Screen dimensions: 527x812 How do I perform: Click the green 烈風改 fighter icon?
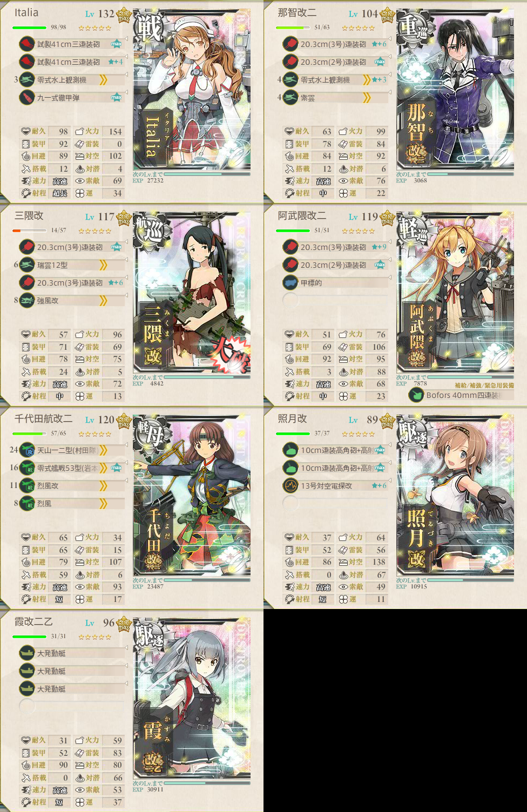[27, 485]
